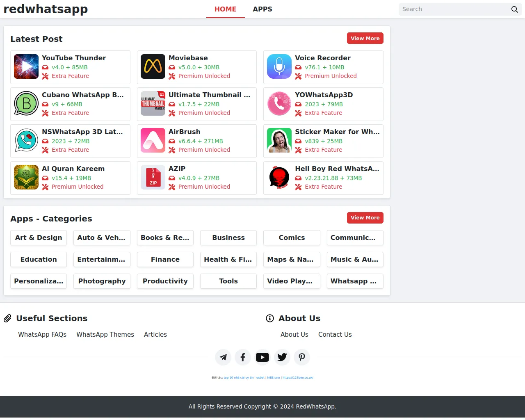Viewport: 525px width, 420px height.
Task: Click the https://123beo.co.uk/ link
Action: [298, 378]
